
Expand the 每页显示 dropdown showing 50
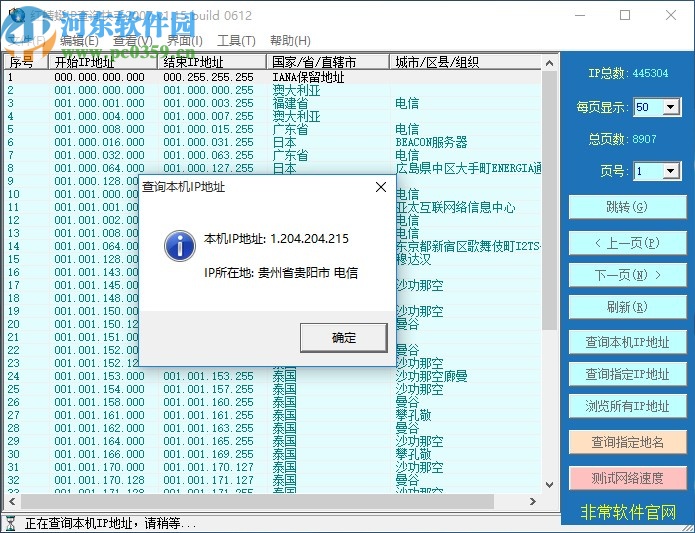pos(671,107)
